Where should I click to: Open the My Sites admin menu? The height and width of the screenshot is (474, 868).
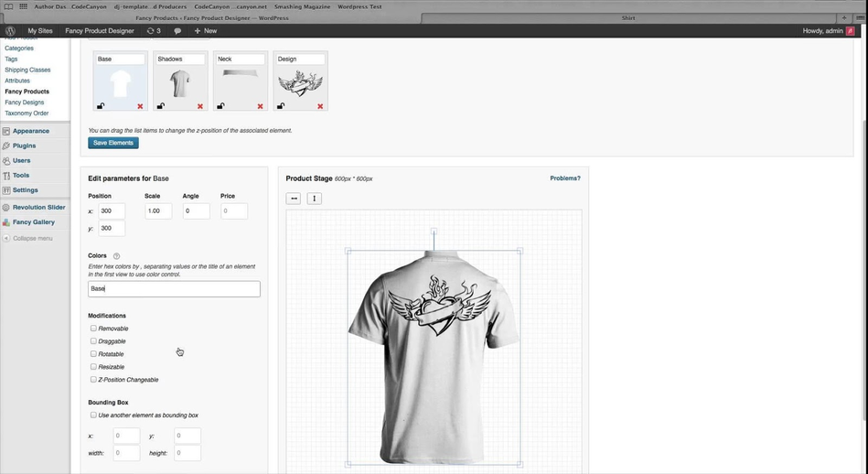41,31
